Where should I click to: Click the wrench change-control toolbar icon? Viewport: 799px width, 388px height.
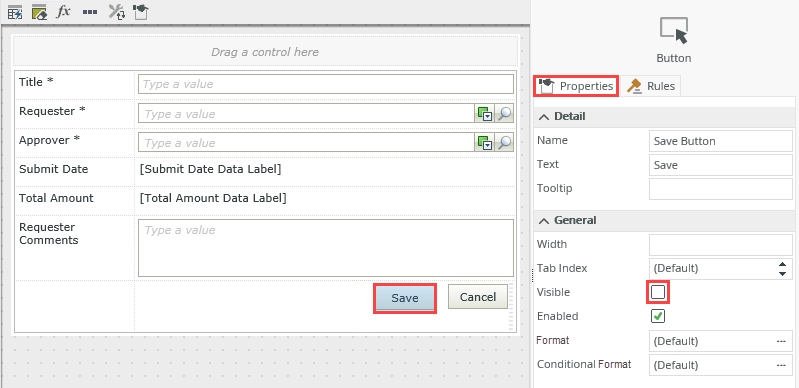[117, 12]
